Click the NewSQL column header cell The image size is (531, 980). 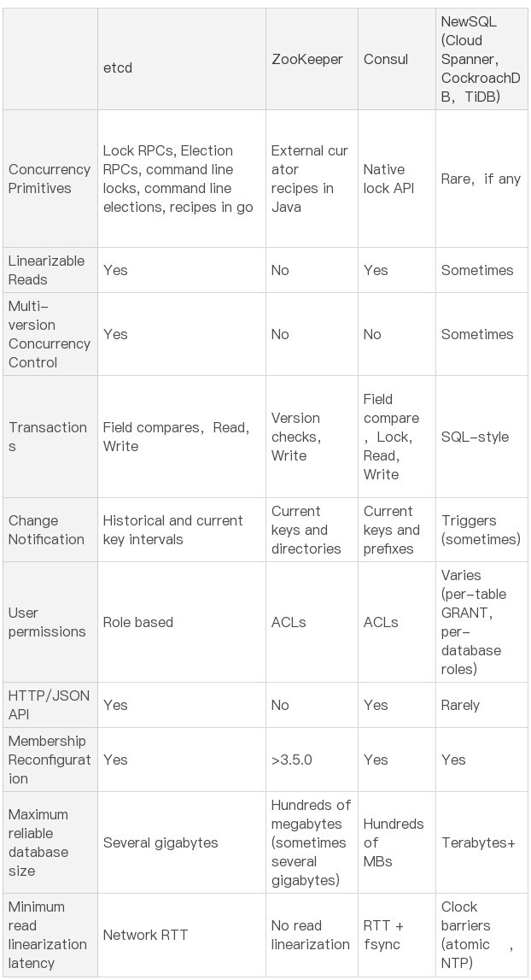coord(480,59)
